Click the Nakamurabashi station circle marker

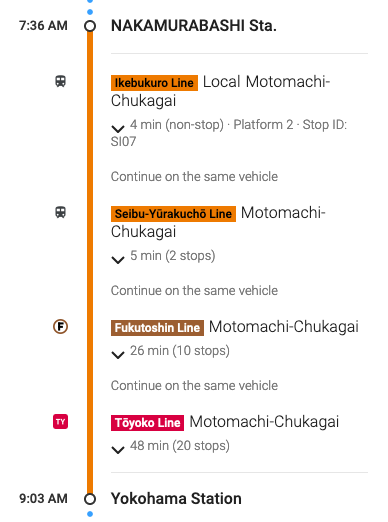90,26
